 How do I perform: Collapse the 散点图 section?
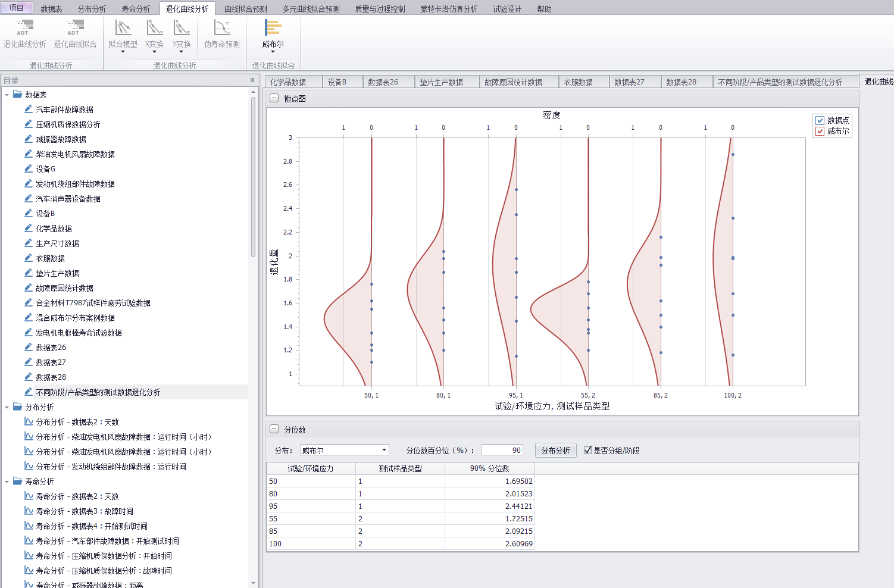point(274,98)
